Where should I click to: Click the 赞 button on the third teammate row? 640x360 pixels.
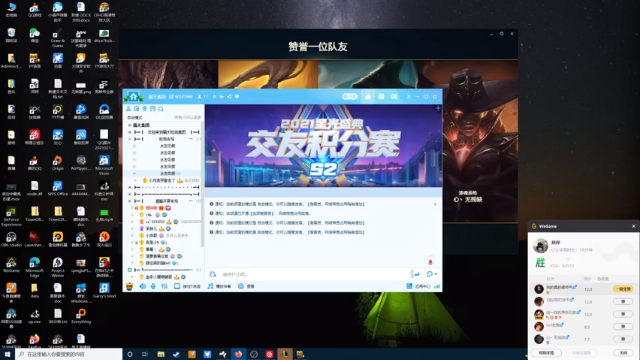623,314
